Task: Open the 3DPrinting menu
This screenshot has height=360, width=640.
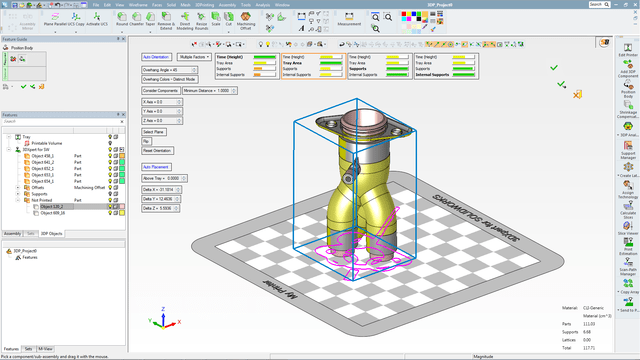Action: click(204, 5)
